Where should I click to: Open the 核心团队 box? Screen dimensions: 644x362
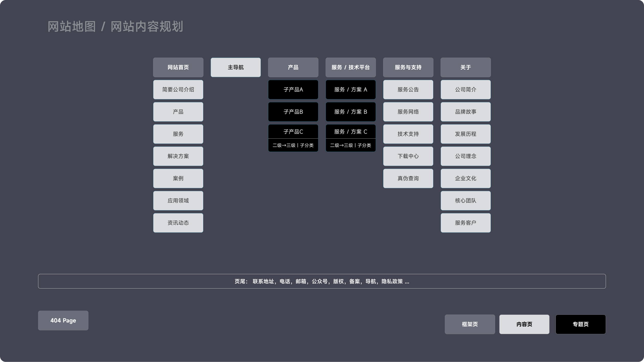coord(466,201)
